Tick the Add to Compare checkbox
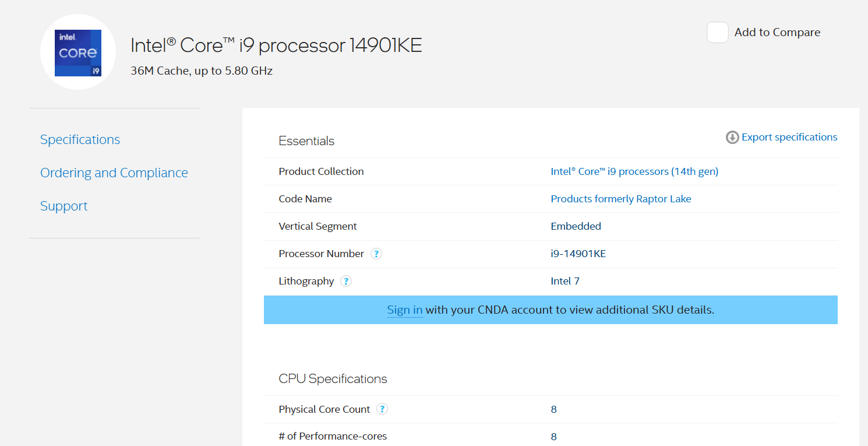Viewport: 868px width, 446px height. point(718,32)
